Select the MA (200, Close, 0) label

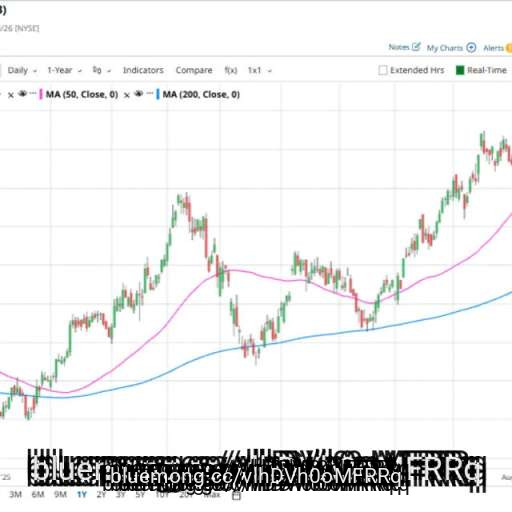[201, 94]
